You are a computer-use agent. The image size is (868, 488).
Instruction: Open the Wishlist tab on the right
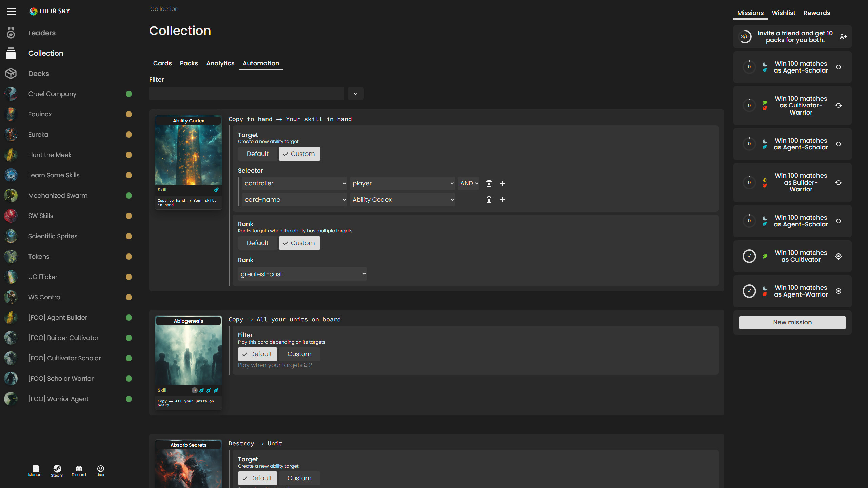[x=784, y=13]
